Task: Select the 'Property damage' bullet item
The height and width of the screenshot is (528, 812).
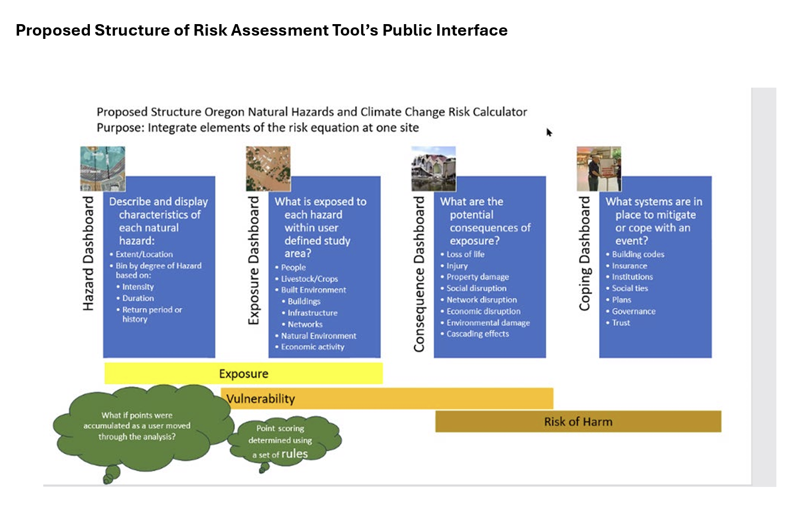Action: click(x=477, y=277)
